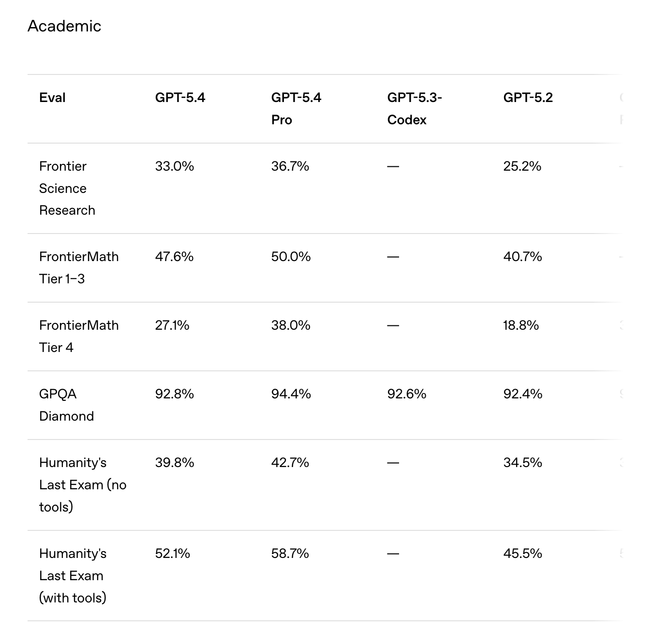Image resolution: width=652 pixels, height=644 pixels.
Task: Select the GPQA Diamond row label
Action: (66, 405)
